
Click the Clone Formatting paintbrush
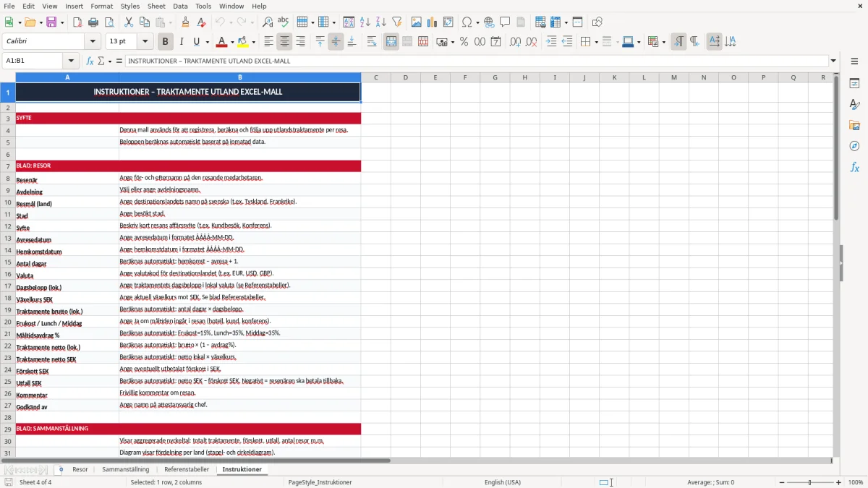coord(185,22)
